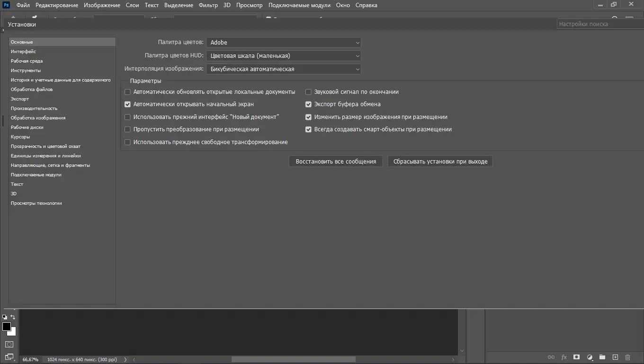Select Интерфейс preferences category
The width and height of the screenshot is (644, 364).
[62, 52]
